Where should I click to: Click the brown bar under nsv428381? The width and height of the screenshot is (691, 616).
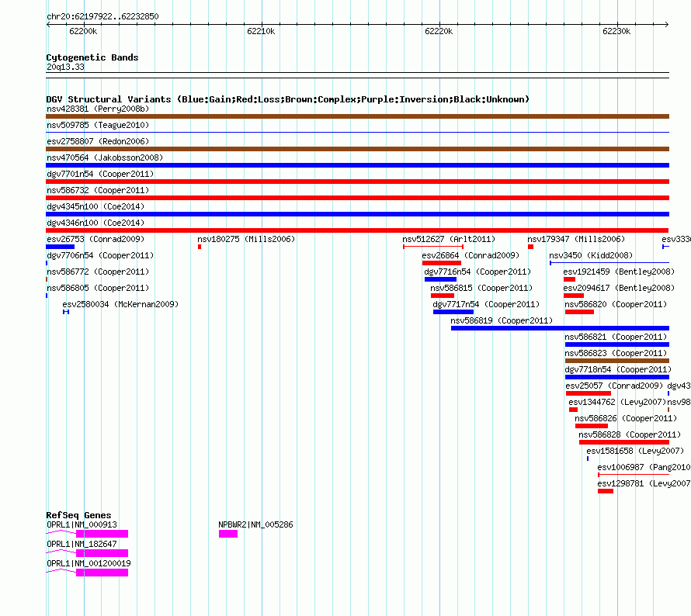tap(357, 116)
